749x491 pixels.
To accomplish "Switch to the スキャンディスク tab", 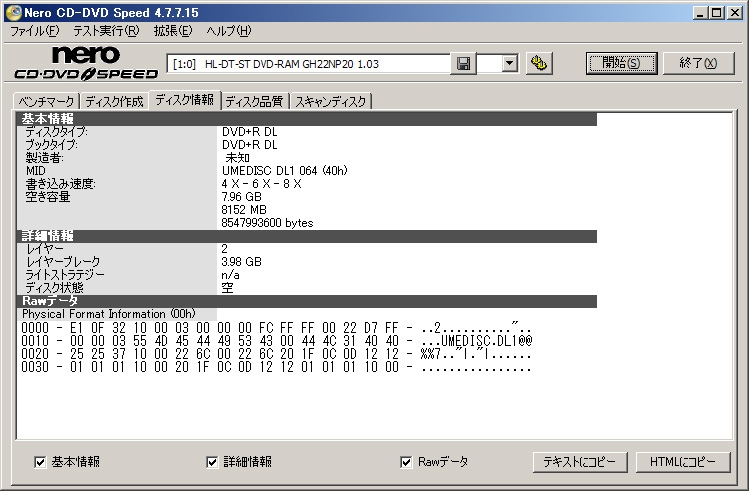I will point(330,101).
